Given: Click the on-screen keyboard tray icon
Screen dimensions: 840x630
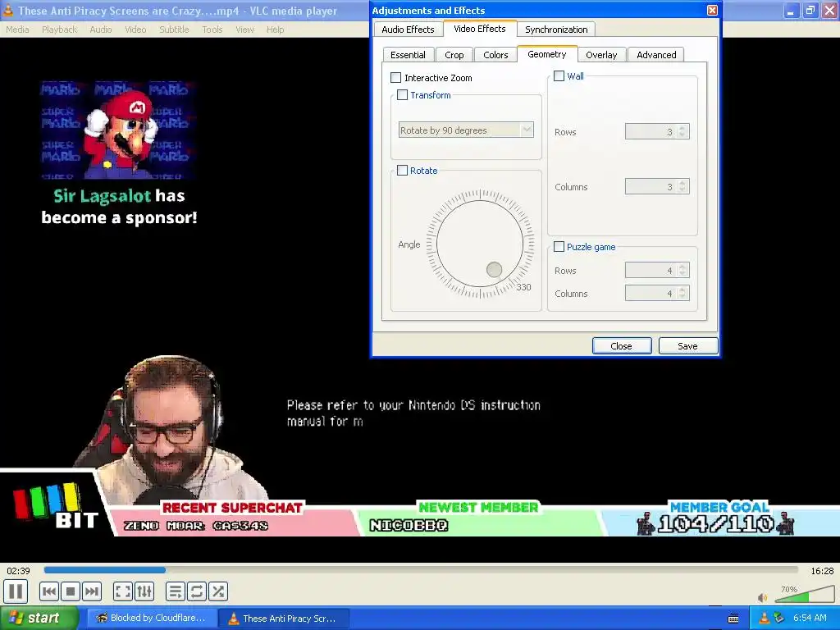Looking at the screenshot, I should 733,619.
